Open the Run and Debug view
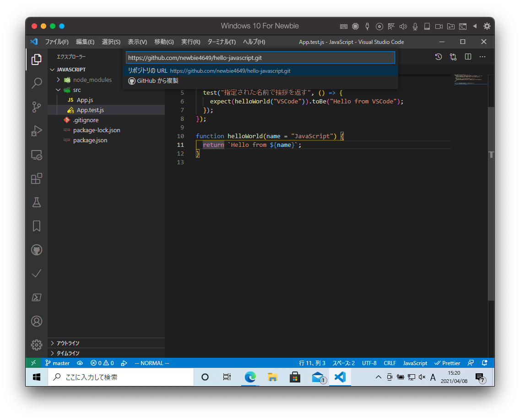Image resolution: width=520 pixels, height=420 pixels. (37, 131)
